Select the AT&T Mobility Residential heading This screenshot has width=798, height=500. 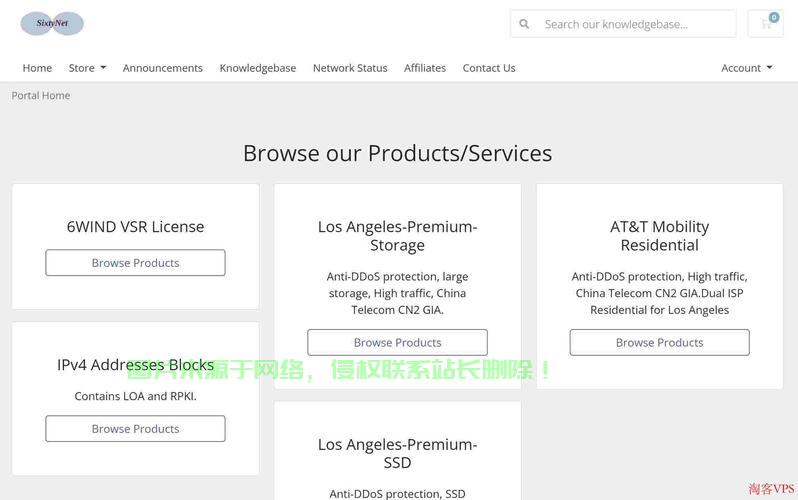click(660, 236)
